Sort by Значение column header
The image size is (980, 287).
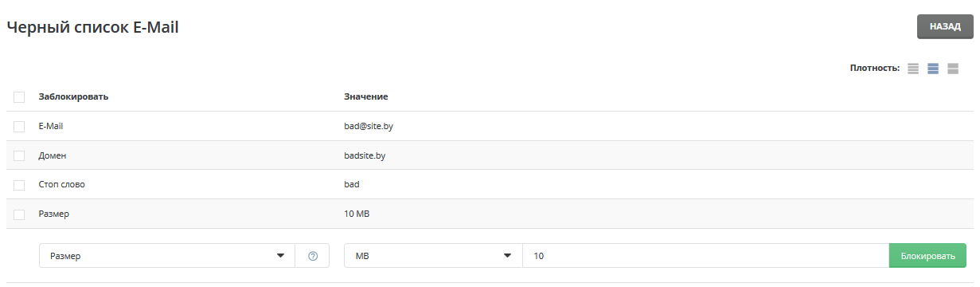[x=365, y=96]
